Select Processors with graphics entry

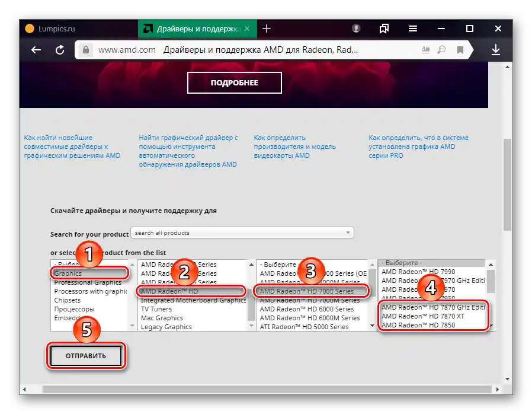pyautogui.click(x=89, y=291)
